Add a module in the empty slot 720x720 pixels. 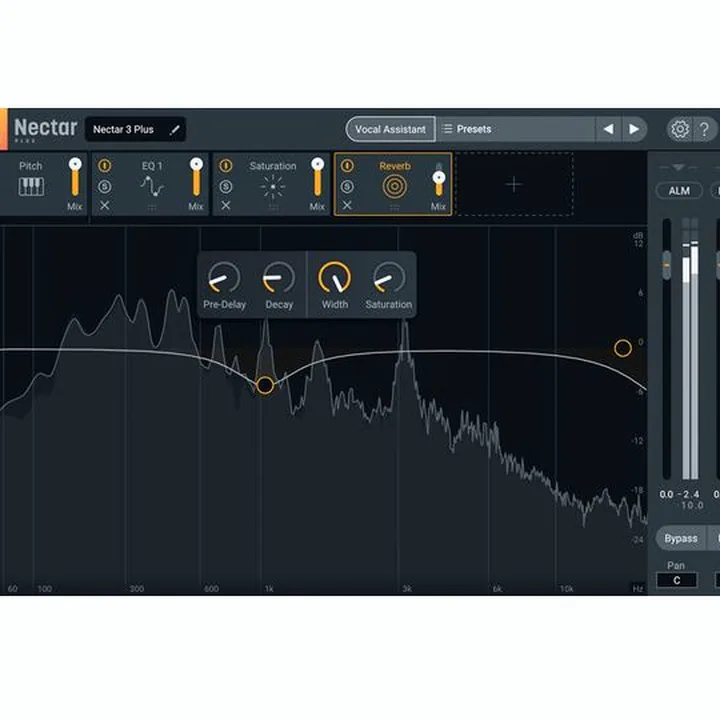click(514, 184)
